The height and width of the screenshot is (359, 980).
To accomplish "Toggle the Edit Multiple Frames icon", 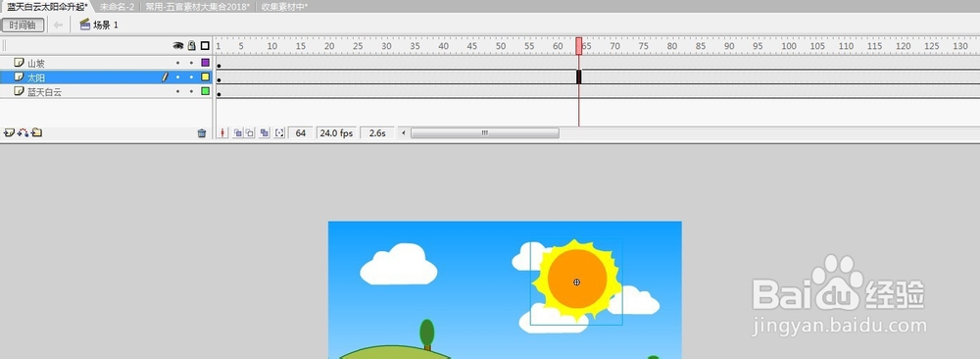I will pyautogui.click(x=265, y=133).
